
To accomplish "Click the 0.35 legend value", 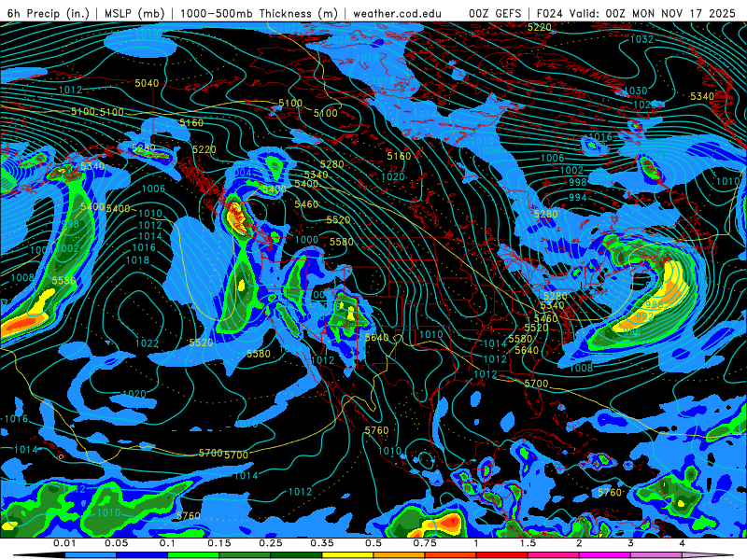I will 322,543.
